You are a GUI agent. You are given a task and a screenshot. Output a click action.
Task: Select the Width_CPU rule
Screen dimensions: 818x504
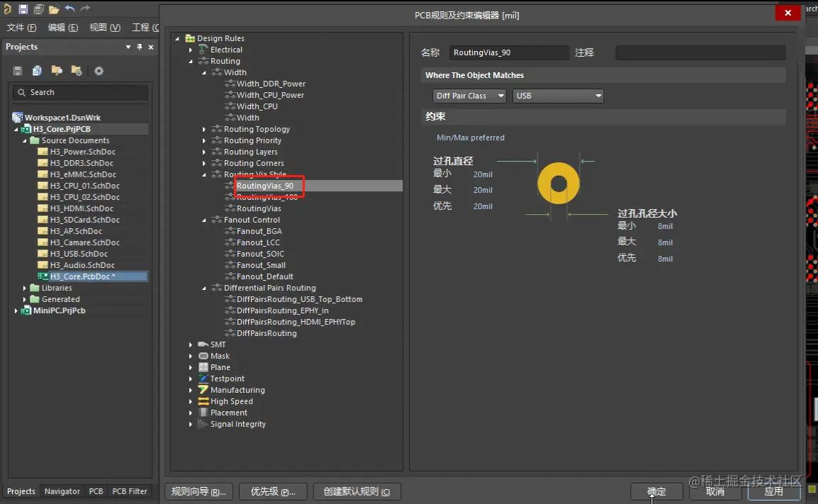(257, 106)
